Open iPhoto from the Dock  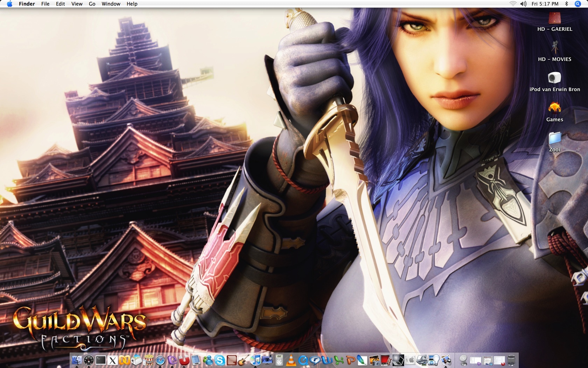(x=374, y=360)
